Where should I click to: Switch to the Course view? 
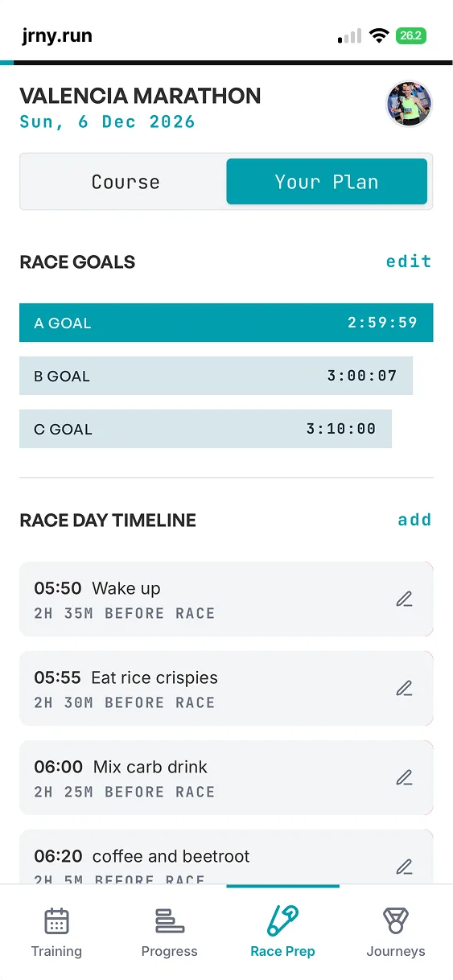click(x=126, y=182)
